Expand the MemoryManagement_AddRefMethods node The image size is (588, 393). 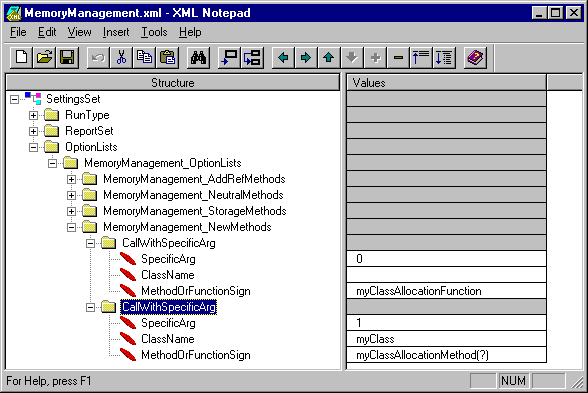coord(71,179)
